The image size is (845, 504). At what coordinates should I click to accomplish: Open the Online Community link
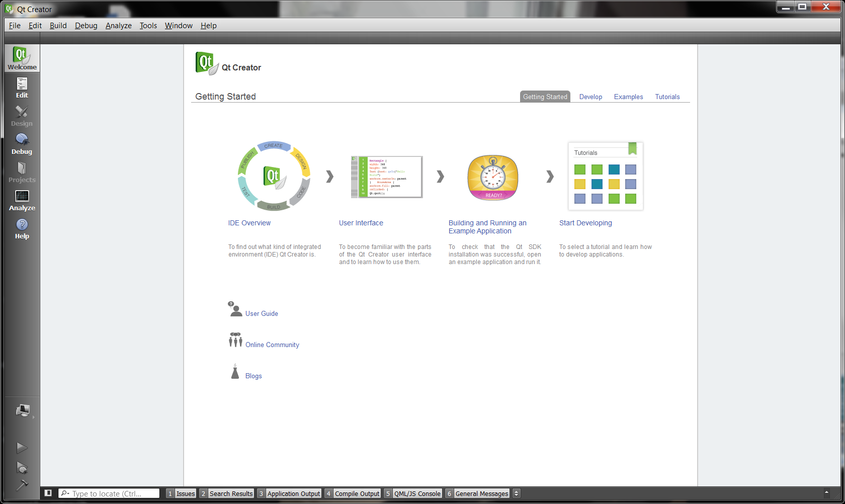pyautogui.click(x=272, y=345)
